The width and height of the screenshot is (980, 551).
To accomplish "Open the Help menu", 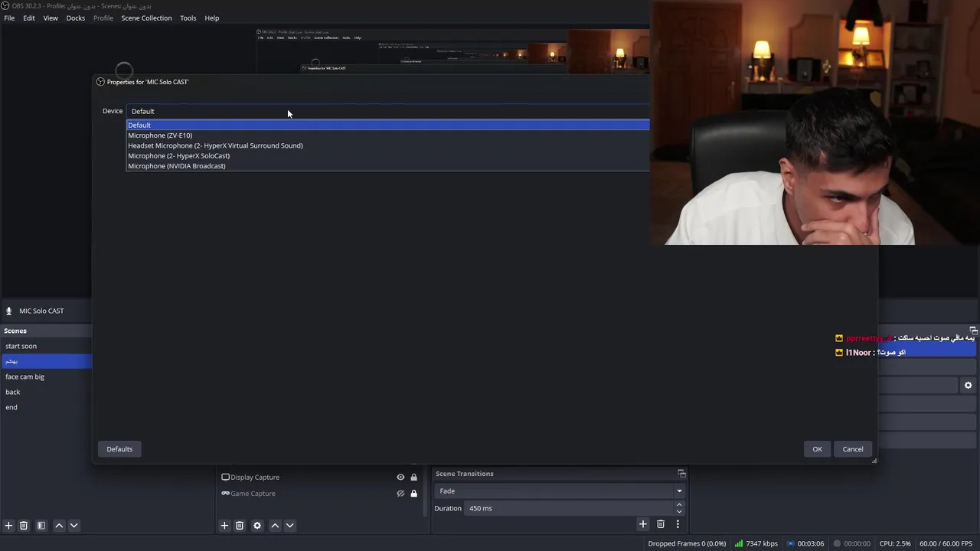I will tap(212, 18).
